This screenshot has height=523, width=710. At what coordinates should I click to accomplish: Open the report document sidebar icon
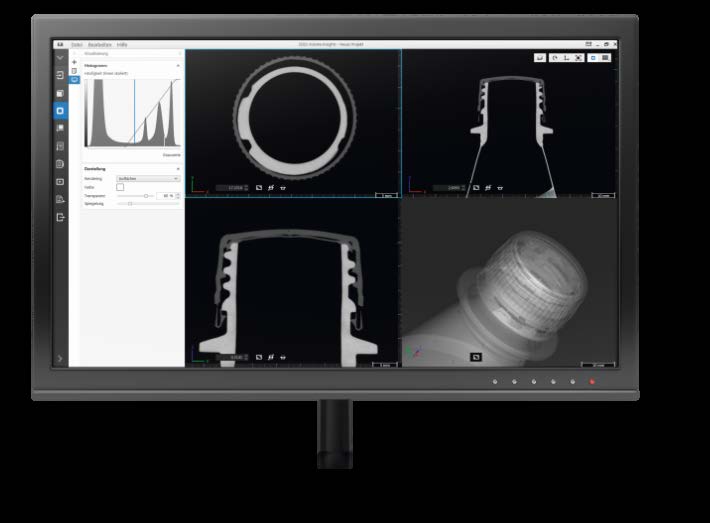click(x=60, y=146)
